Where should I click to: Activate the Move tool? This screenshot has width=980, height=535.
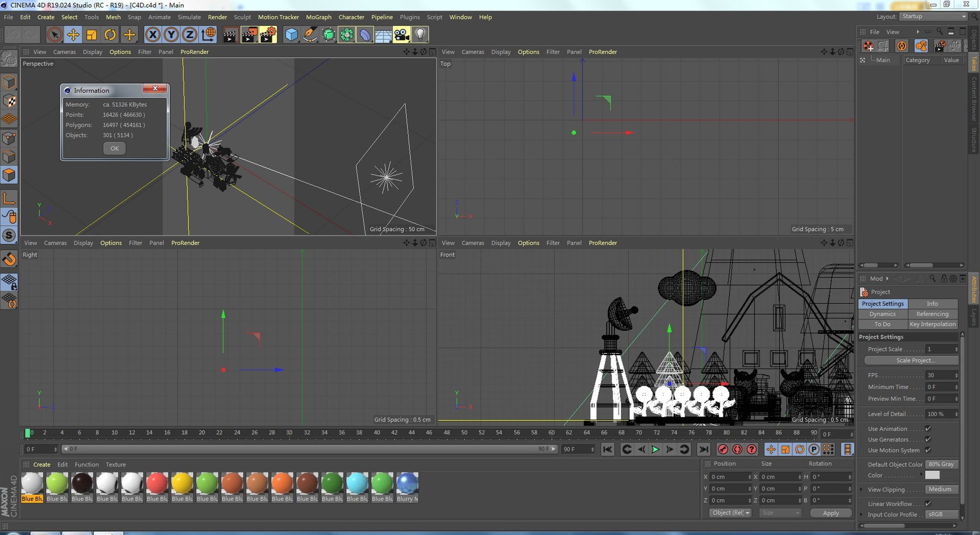point(73,35)
